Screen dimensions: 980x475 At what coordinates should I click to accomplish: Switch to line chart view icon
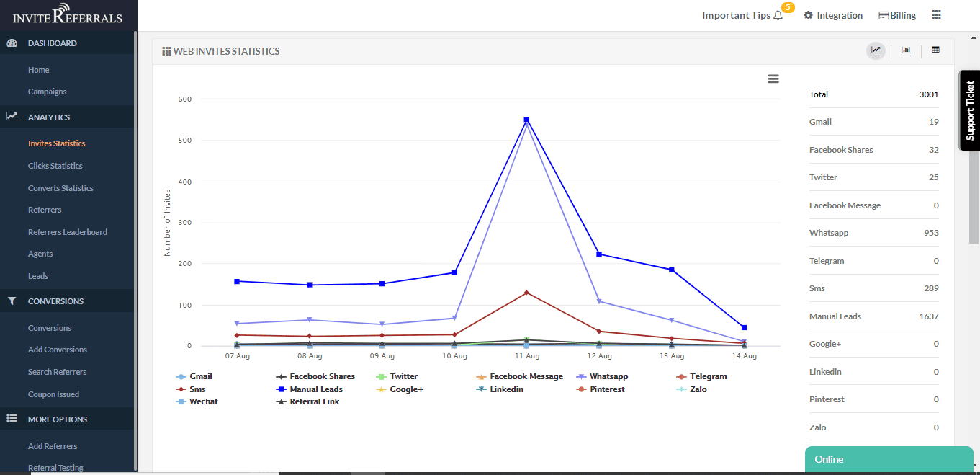pos(876,50)
